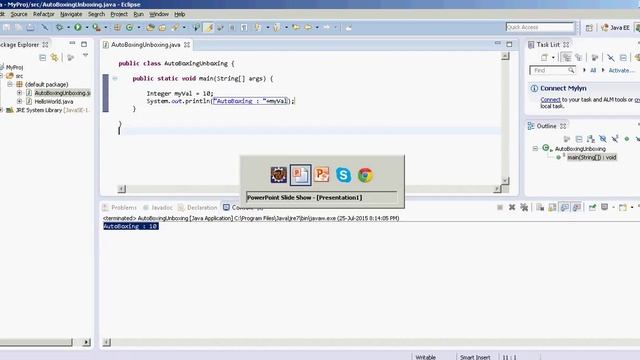Click the New Java Package toolbar icon
This screenshot has height=360, width=640.
(117, 27)
